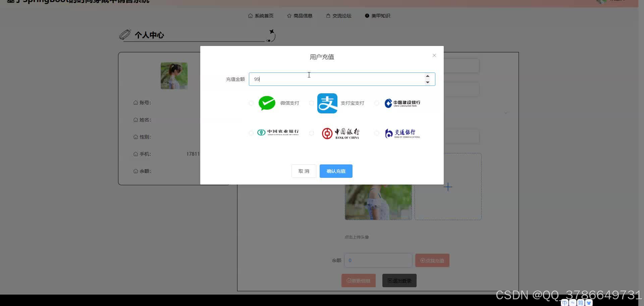
Task: Select Bank of Communications radio button
Action: [x=377, y=133]
